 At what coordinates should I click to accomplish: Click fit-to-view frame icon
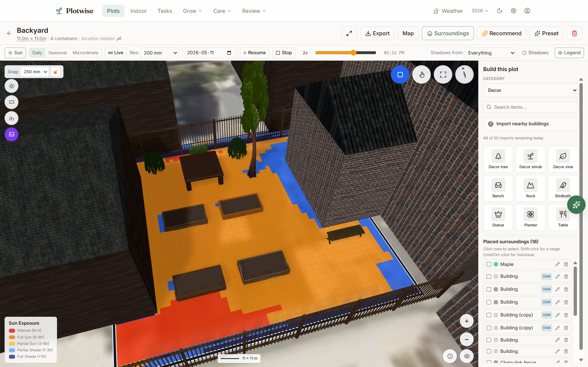tap(443, 74)
